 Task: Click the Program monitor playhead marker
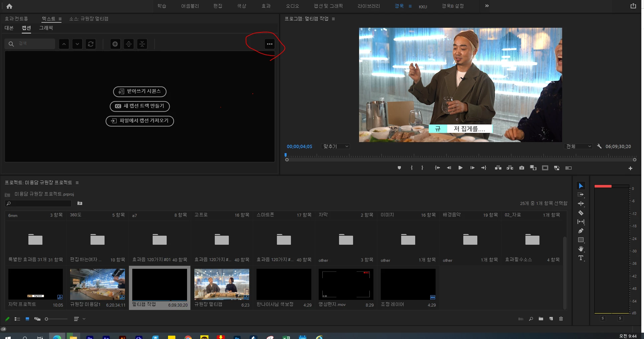pos(286,155)
